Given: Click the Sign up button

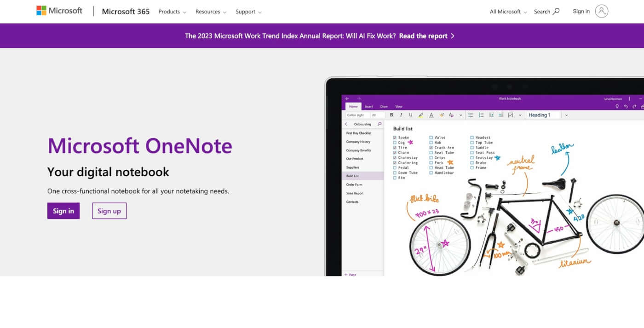Looking at the screenshot, I should 109,211.
